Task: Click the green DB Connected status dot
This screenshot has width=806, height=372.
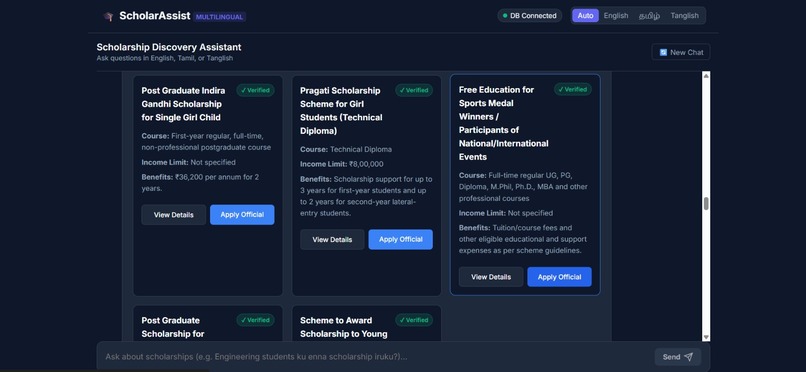Action: [x=505, y=16]
